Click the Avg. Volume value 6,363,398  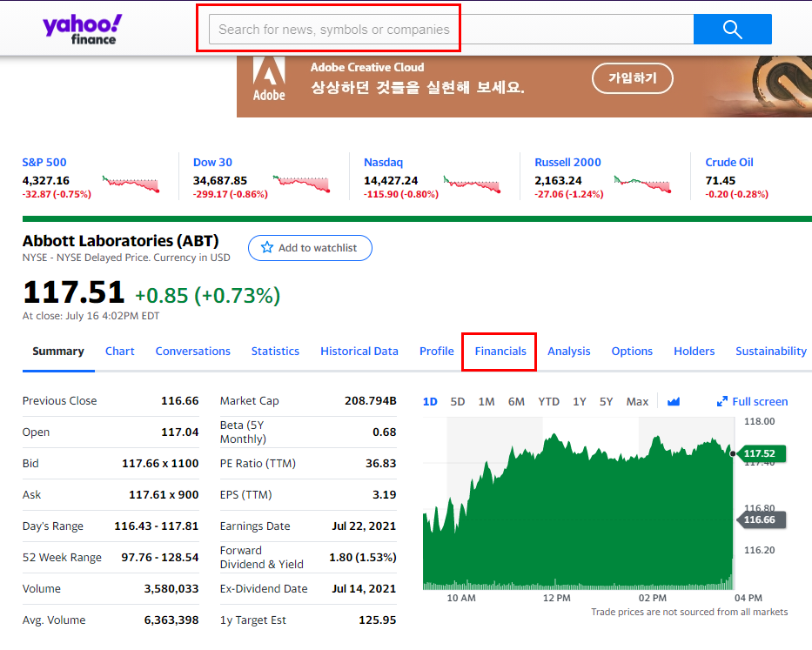[171, 620]
